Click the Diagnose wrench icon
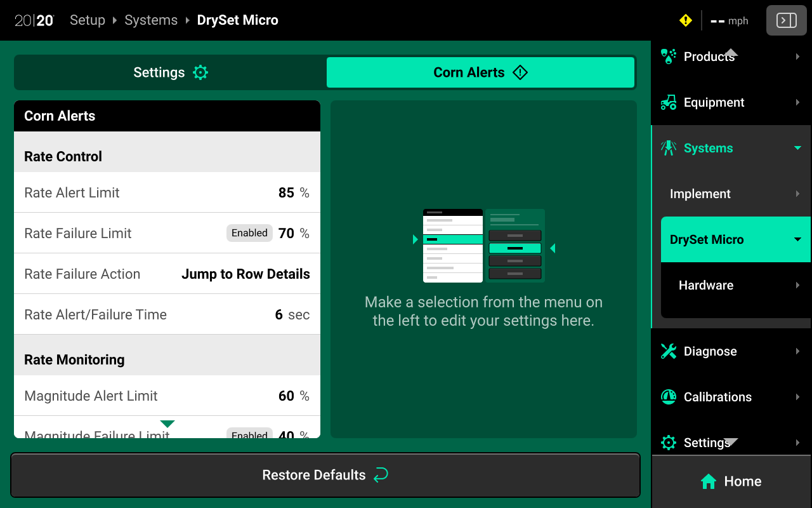Viewport: 812px width, 508px height. (x=668, y=351)
